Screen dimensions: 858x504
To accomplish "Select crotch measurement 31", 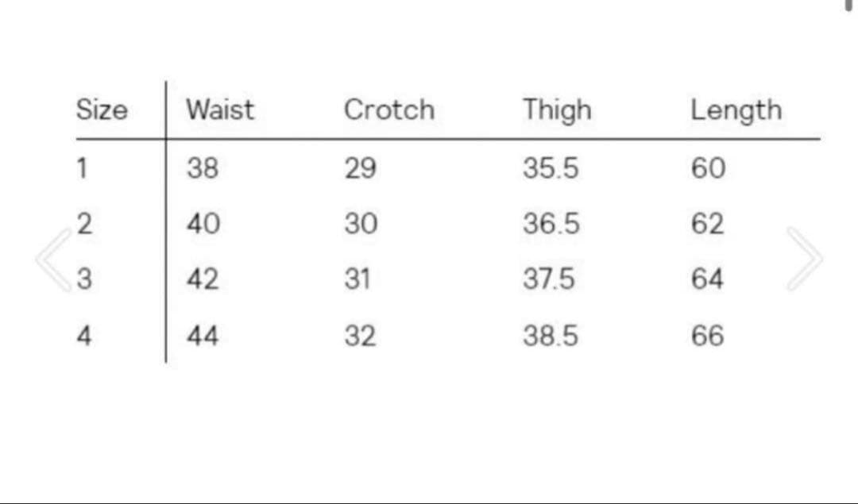I will pos(357,279).
